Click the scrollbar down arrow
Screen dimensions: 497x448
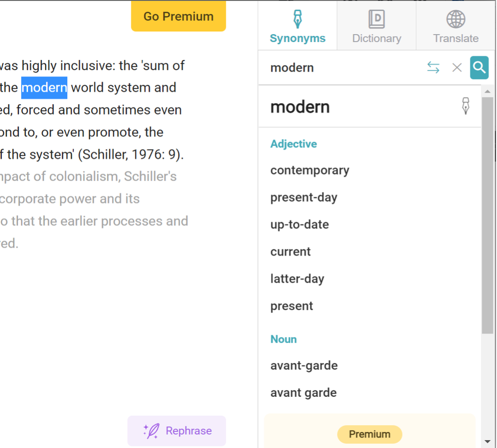487,442
